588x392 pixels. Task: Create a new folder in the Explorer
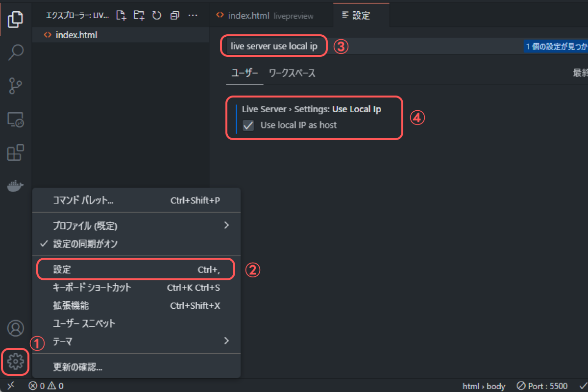tap(139, 15)
